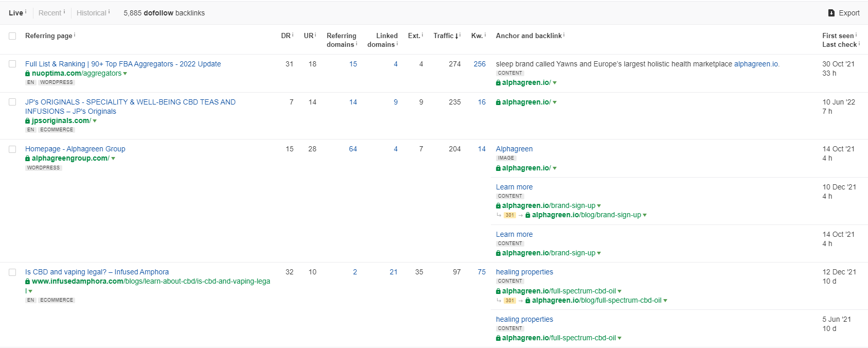Click the IMAGE tag under Alphagreen anchor

pyautogui.click(x=506, y=158)
